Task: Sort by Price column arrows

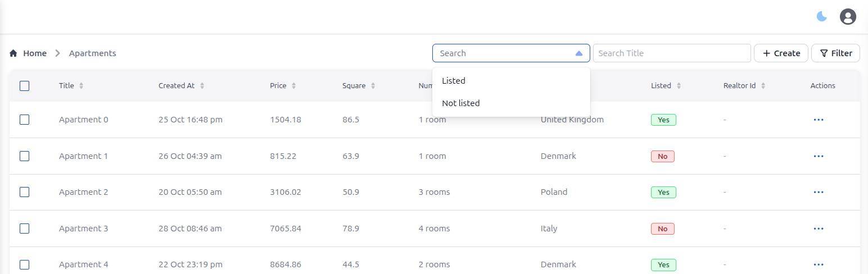Action: (x=293, y=86)
